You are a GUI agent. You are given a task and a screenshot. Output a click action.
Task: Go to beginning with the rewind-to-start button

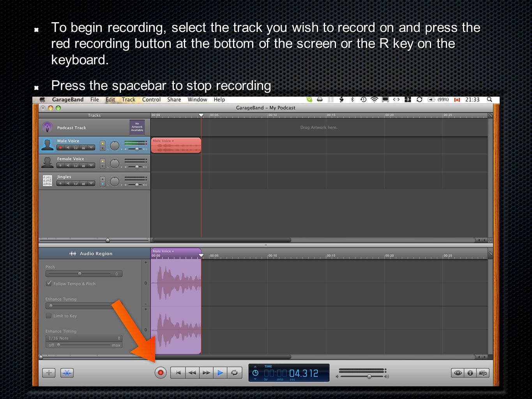click(x=178, y=373)
